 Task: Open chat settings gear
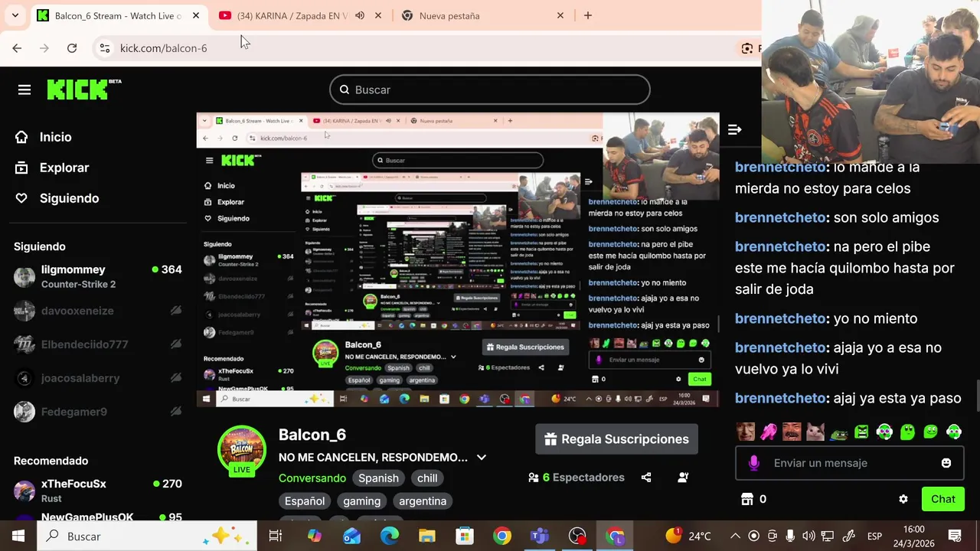click(x=903, y=499)
